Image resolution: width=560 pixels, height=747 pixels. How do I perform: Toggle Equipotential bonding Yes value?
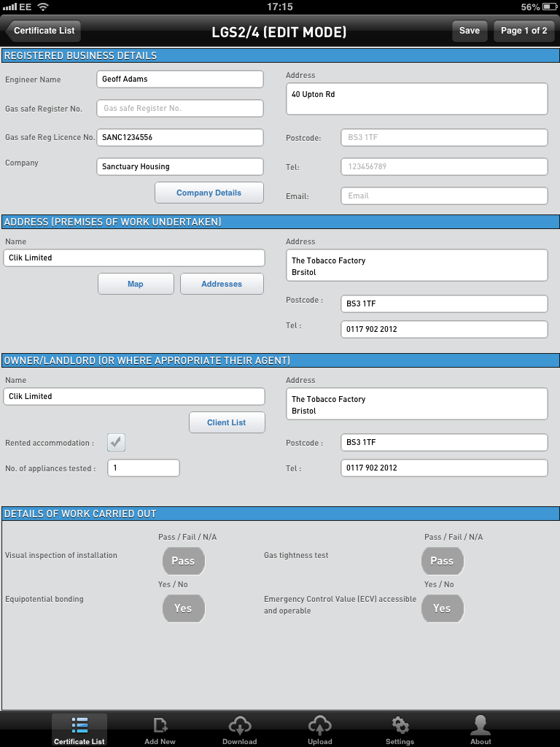pos(183,608)
